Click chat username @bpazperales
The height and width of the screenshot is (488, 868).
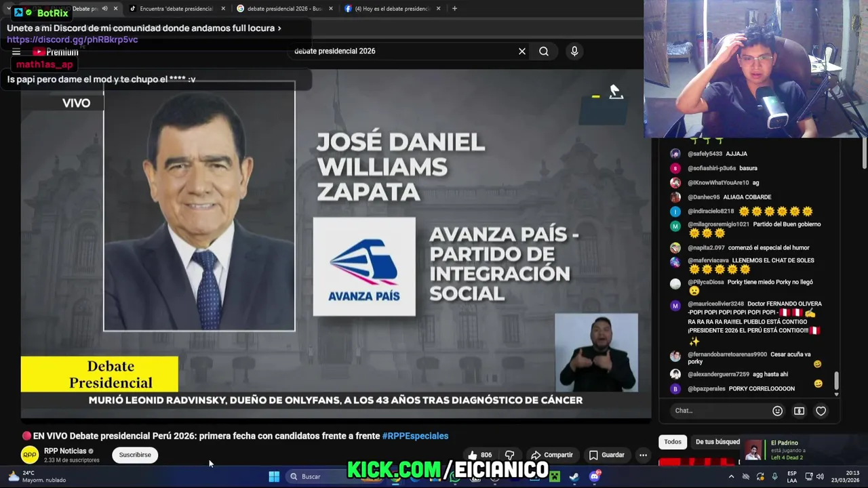pos(707,389)
